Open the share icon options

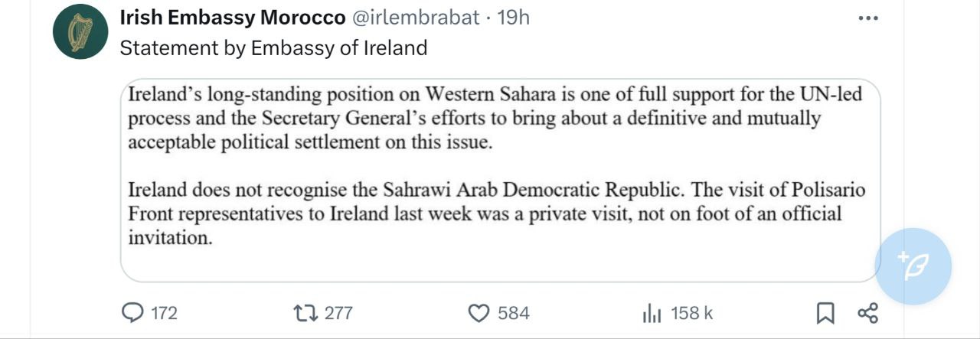(x=867, y=313)
